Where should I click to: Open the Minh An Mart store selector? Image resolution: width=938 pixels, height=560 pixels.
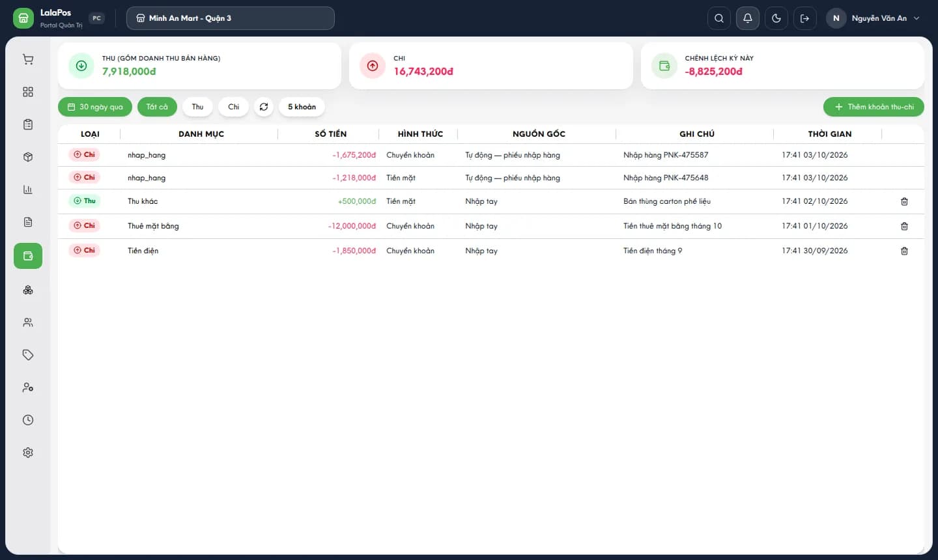click(x=231, y=18)
